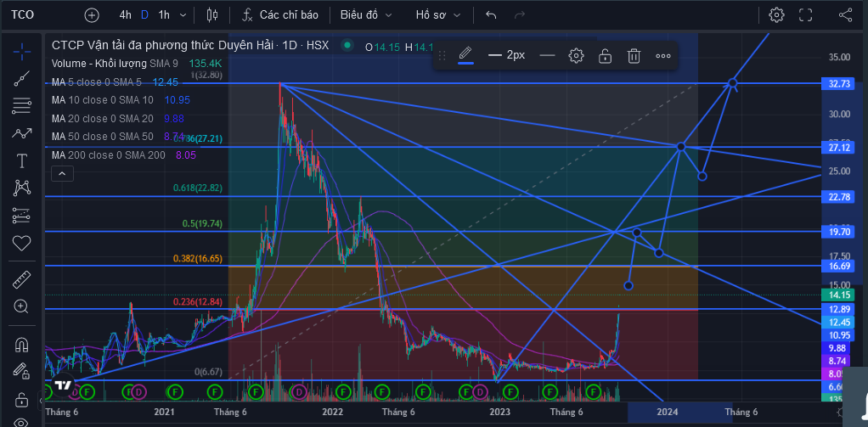The width and height of the screenshot is (868, 427).
Task: Click the 2024 label on time axis
Action: click(668, 412)
